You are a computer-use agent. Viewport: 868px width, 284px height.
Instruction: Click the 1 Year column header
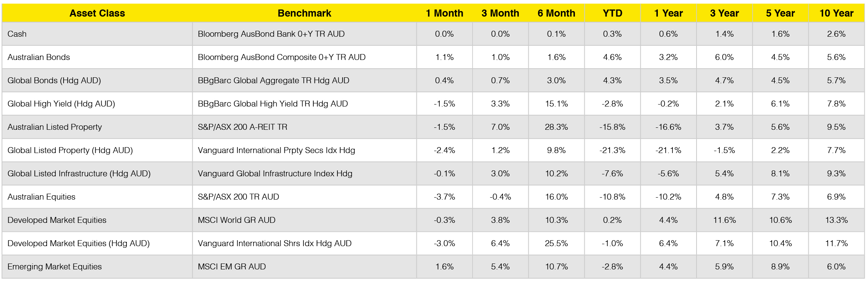click(668, 13)
